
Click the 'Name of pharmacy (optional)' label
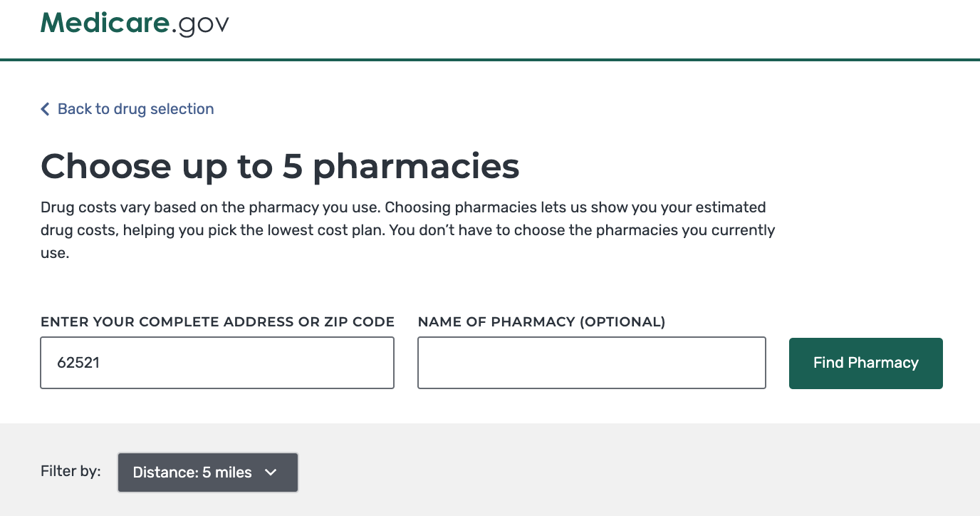click(x=541, y=322)
